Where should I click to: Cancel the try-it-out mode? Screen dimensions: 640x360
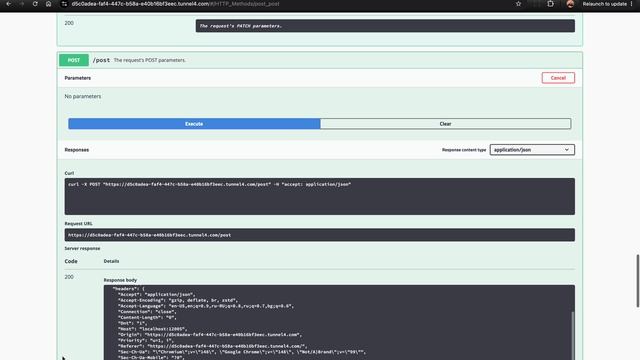(x=558, y=78)
